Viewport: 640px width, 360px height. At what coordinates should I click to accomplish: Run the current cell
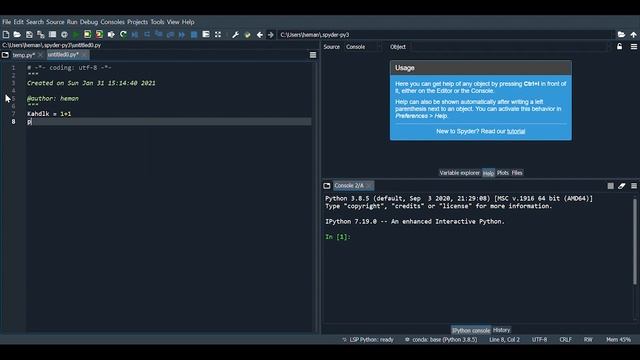tap(87, 35)
